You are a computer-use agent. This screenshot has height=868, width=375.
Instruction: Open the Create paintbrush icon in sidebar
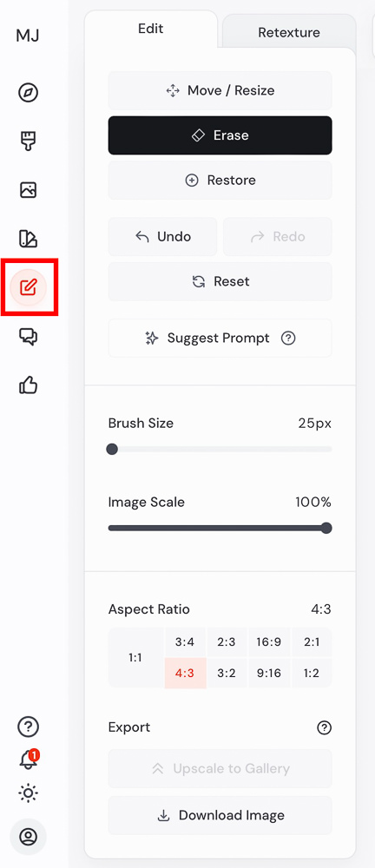click(x=29, y=141)
